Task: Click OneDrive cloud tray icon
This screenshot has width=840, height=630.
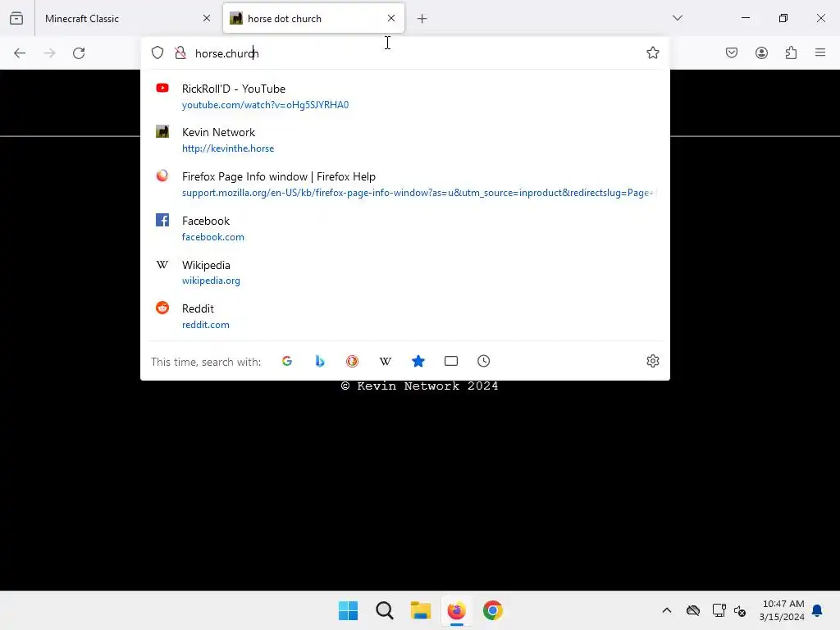Action: pos(693,610)
